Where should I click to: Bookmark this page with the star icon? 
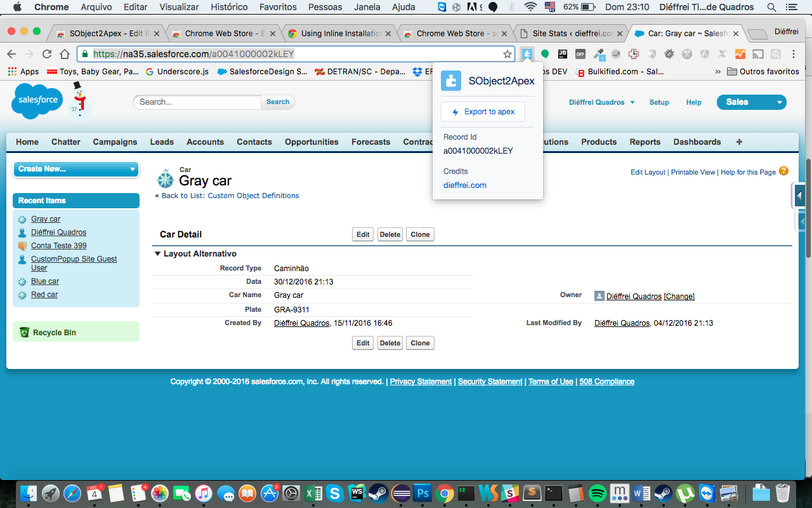507,54
